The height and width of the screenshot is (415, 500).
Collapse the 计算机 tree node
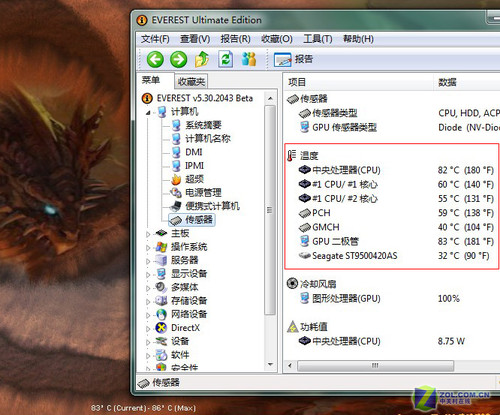[148, 112]
